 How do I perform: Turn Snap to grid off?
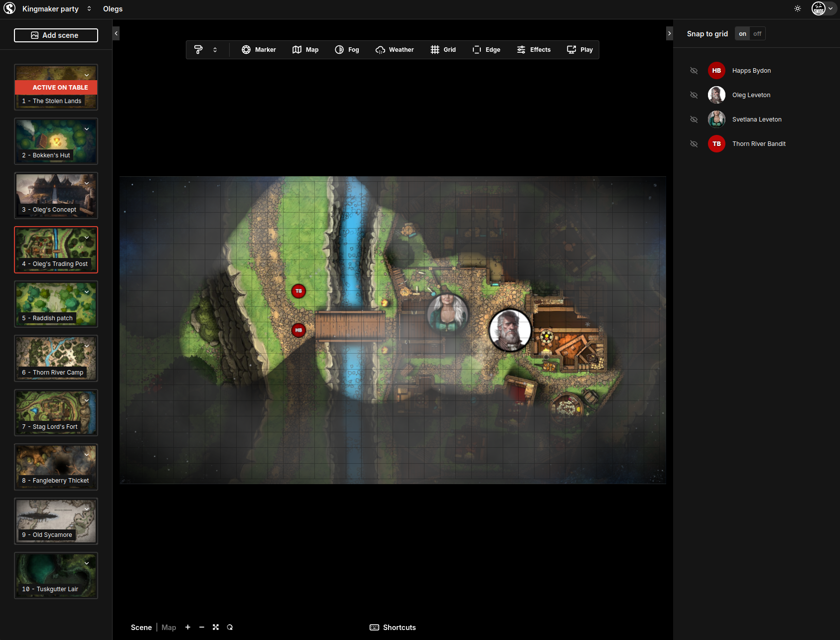pos(757,34)
